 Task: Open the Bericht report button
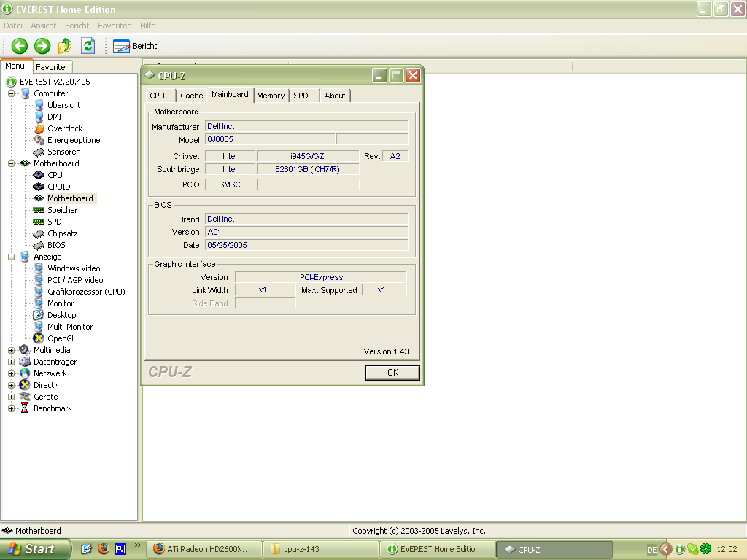click(x=136, y=46)
